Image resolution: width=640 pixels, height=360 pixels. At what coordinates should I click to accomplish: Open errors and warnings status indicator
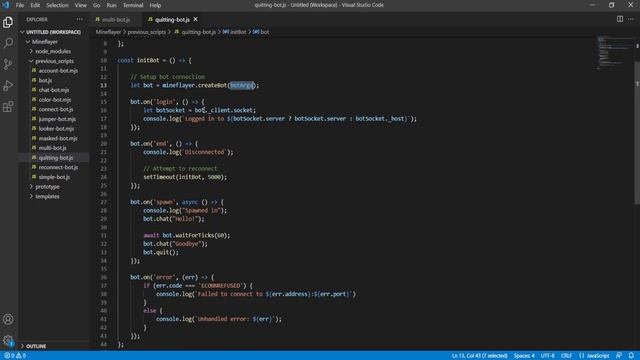(15, 356)
